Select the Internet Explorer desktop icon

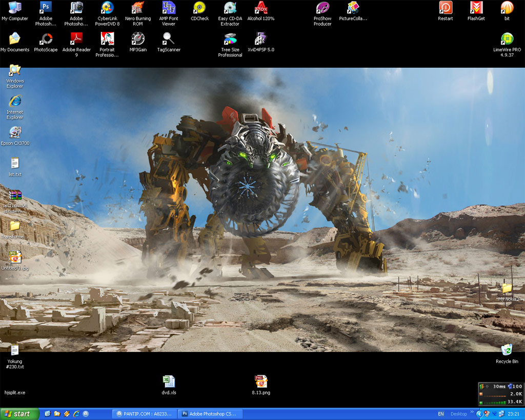(x=15, y=107)
